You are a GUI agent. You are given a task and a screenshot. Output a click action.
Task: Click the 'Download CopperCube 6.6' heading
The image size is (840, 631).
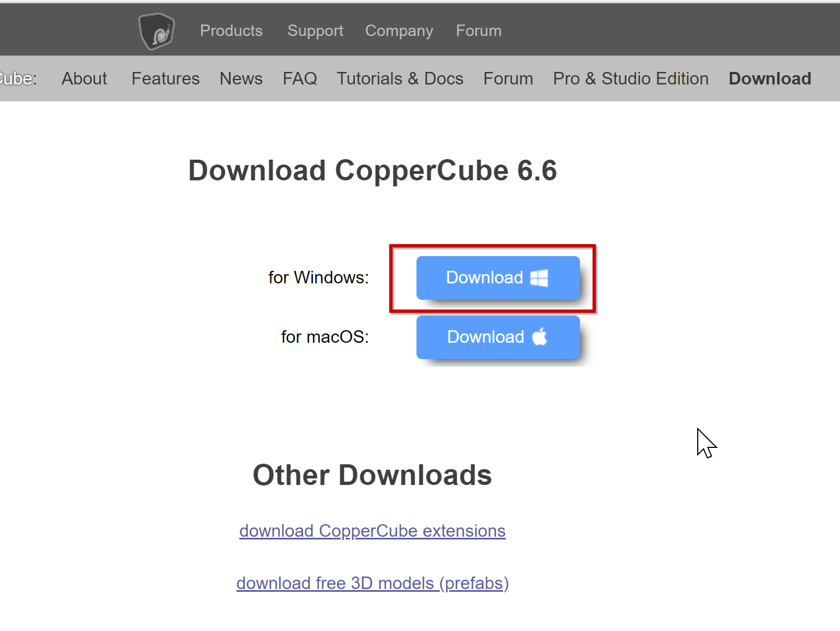[x=372, y=171]
